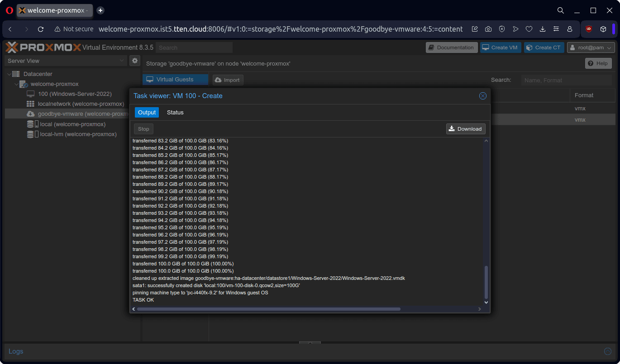Click the Datacenter server icon
Screen dimensions: 620x364
coord(16,74)
